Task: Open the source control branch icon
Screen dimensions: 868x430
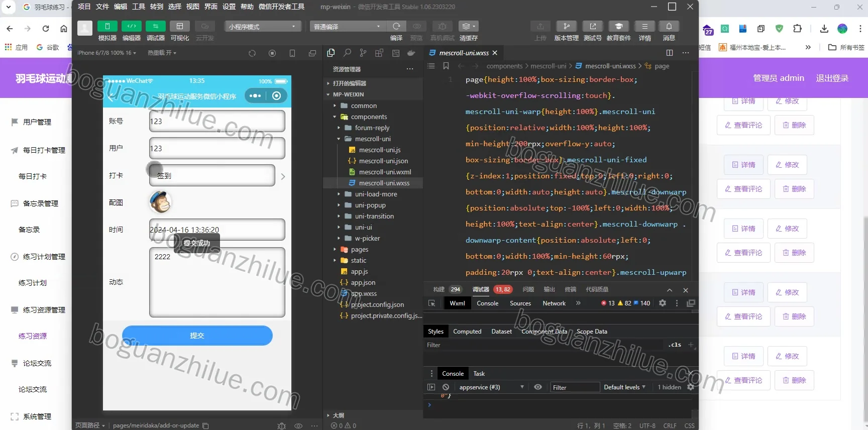Action: (363, 53)
